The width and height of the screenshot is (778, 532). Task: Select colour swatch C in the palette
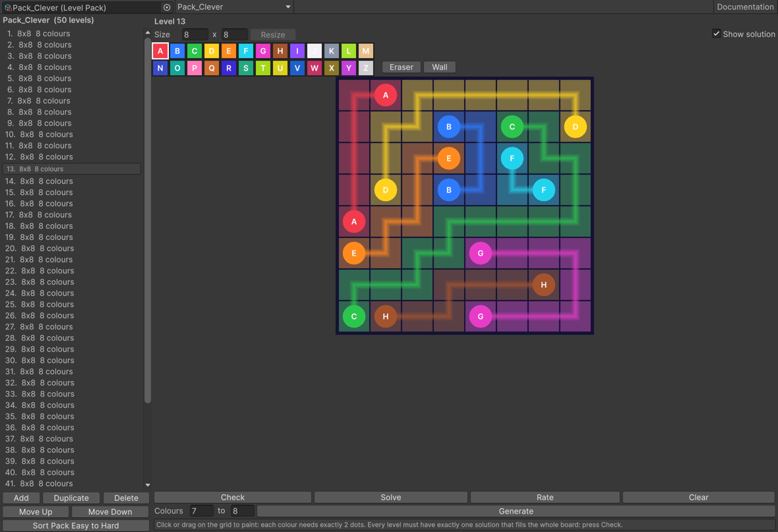pyautogui.click(x=194, y=51)
